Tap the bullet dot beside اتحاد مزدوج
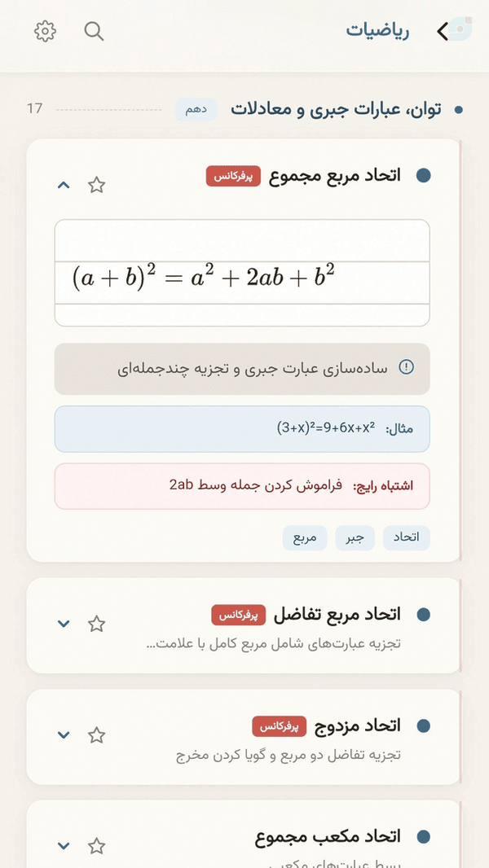Viewport: 489px width, 868px height. coord(423,726)
